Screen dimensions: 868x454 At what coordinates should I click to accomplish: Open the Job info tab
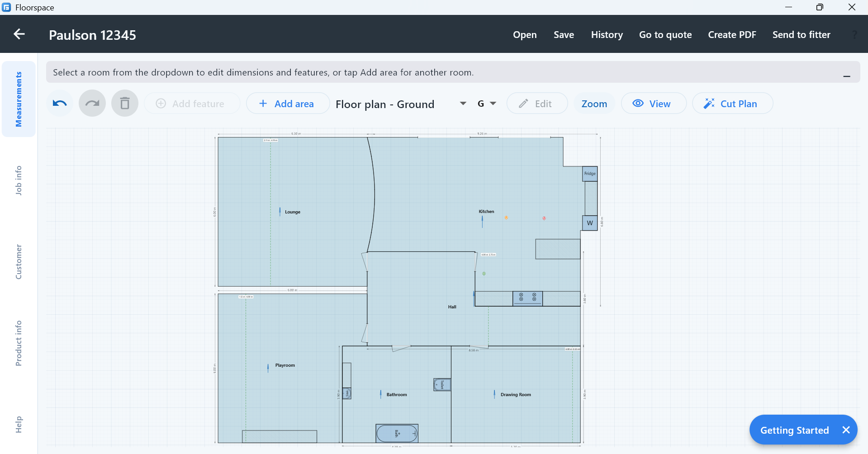(19, 180)
